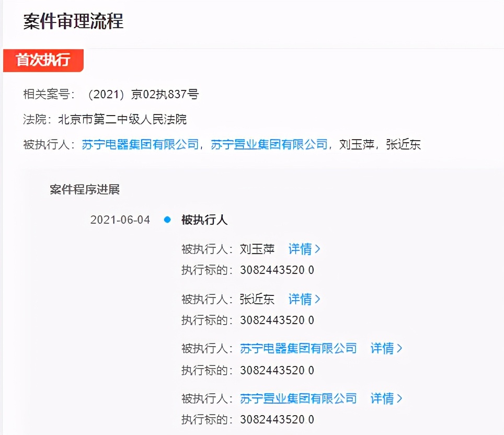
Task: Click the bold 被执行人 timeline heading
Action: 204,220
